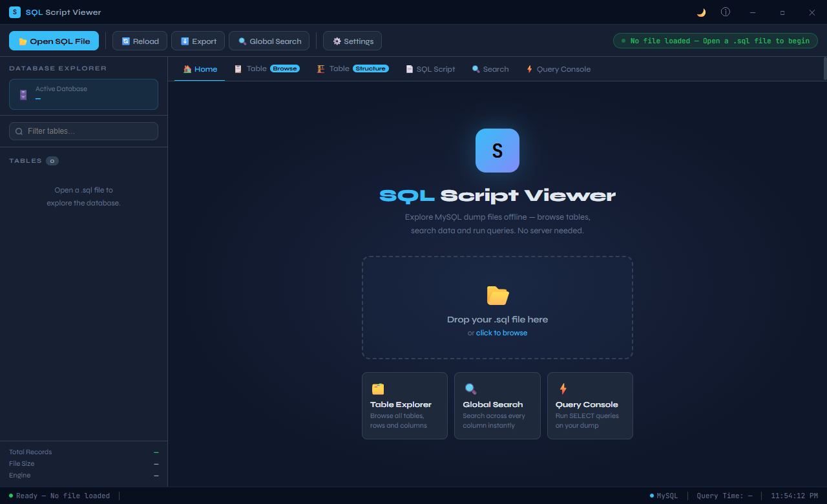
Task: Launch Global Search from toolbar
Action: tap(269, 41)
